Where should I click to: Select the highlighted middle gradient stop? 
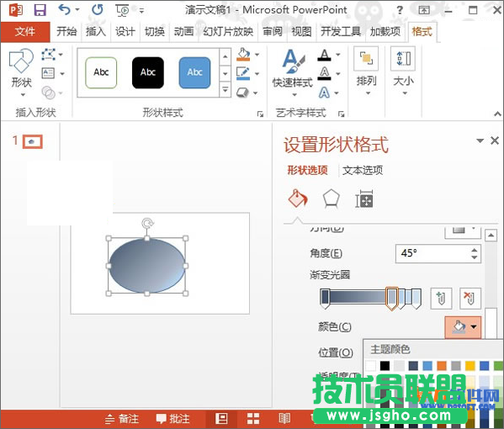pyautogui.click(x=392, y=299)
